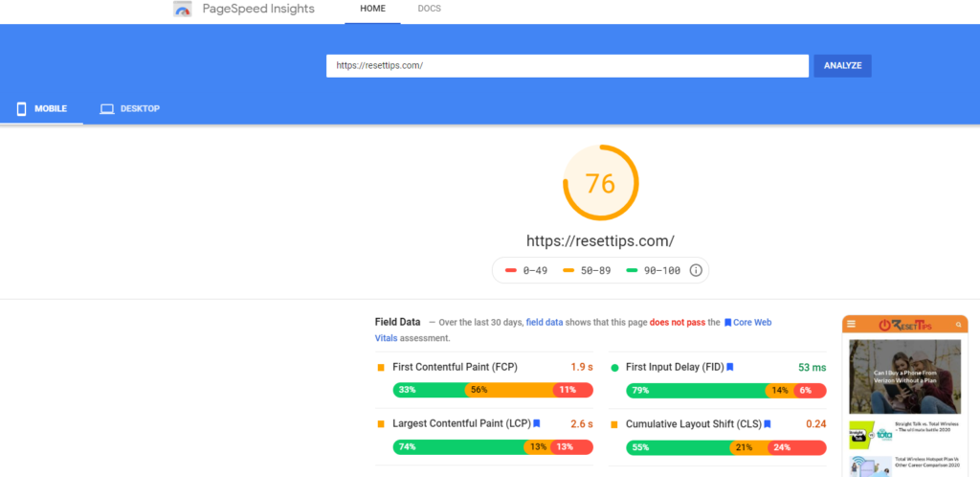Image resolution: width=980 pixels, height=477 pixels.
Task: Click the 76 performance score gauge
Action: pyautogui.click(x=601, y=183)
